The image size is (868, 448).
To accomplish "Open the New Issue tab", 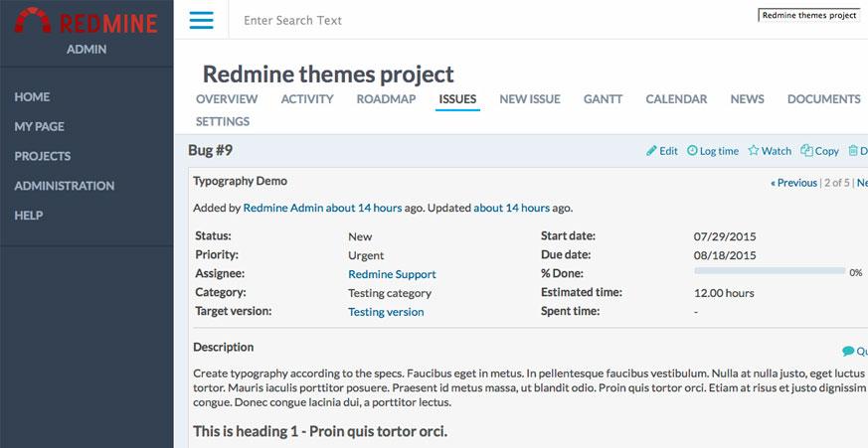I will tap(530, 99).
